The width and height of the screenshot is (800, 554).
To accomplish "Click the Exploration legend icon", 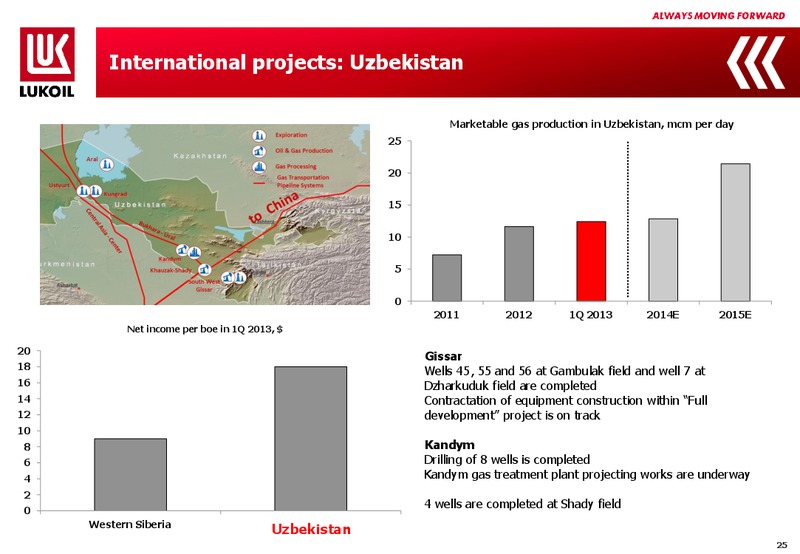I will point(259,136).
